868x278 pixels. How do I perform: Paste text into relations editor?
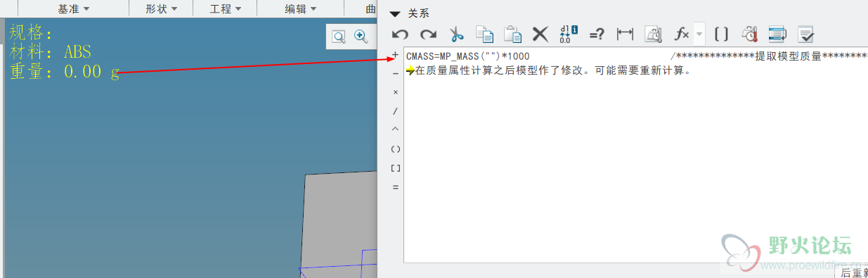513,34
